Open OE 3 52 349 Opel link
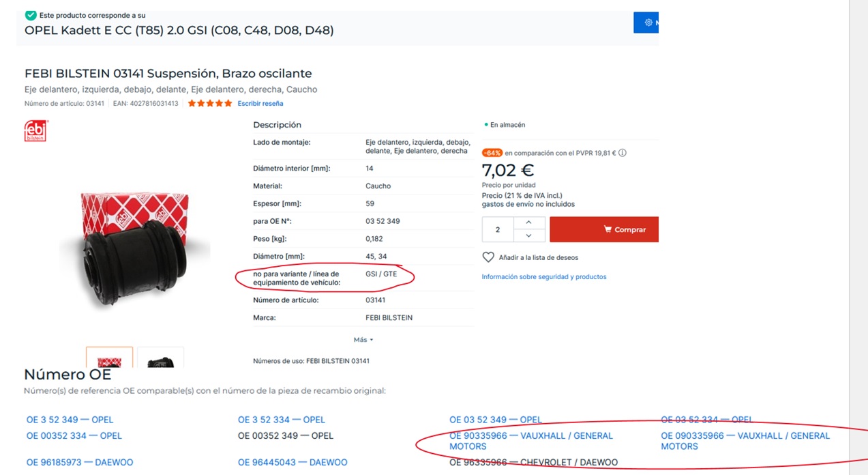This screenshot has width=868, height=475. click(x=70, y=420)
